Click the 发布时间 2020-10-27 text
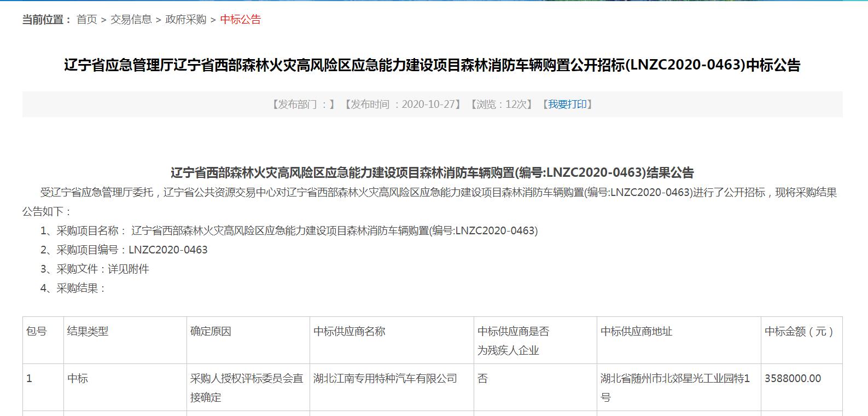The width and height of the screenshot is (868, 416). [x=402, y=104]
